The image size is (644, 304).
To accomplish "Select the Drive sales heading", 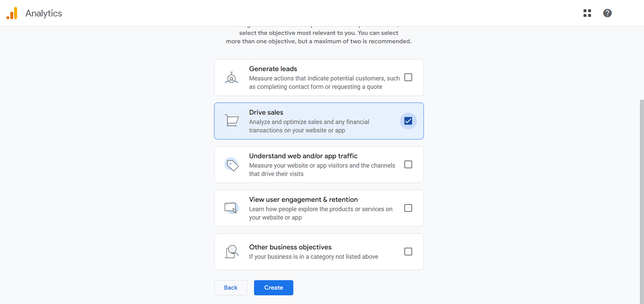I will point(266,112).
